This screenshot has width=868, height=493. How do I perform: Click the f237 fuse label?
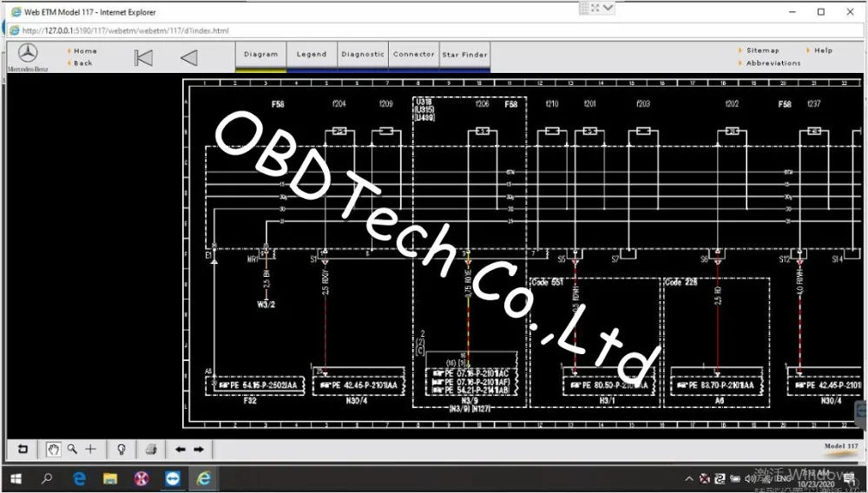tap(814, 104)
